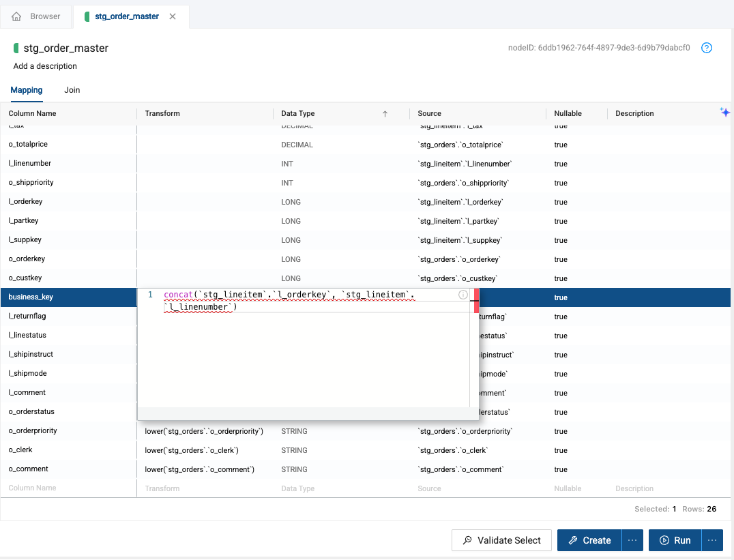The height and width of the screenshot is (560, 734).
Task: Select the o_orderstatus column name
Action: (x=31, y=411)
